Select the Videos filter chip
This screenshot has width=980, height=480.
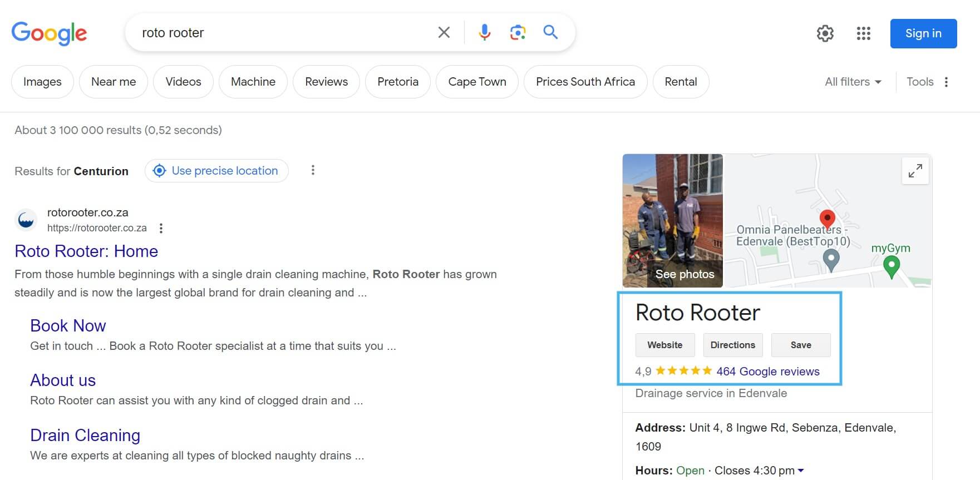pos(183,82)
